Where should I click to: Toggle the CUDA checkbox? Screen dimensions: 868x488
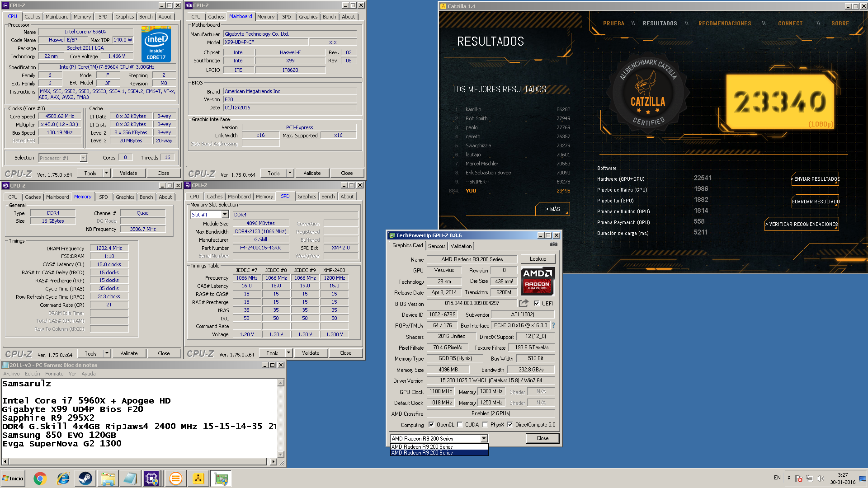click(x=460, y=425)
